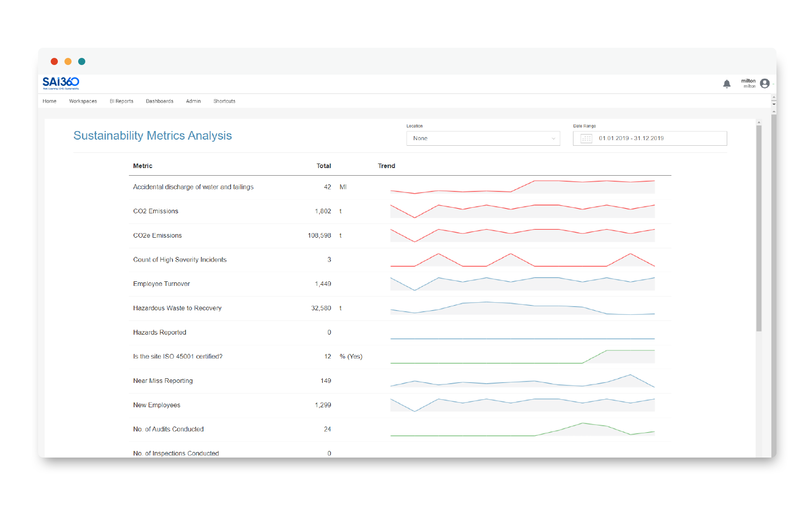Open the Admin menu
Image resolution: width=812 pixels, height=519 pixels.
point(193,101)
